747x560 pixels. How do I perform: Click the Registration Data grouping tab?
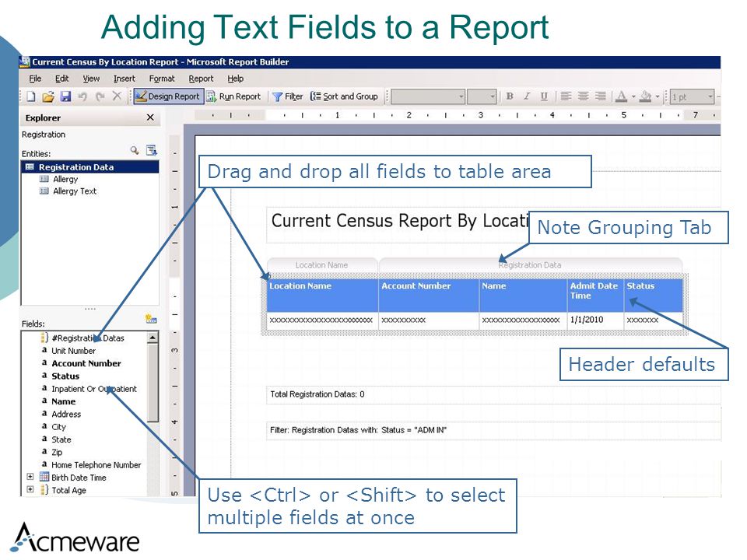point(530,265)
